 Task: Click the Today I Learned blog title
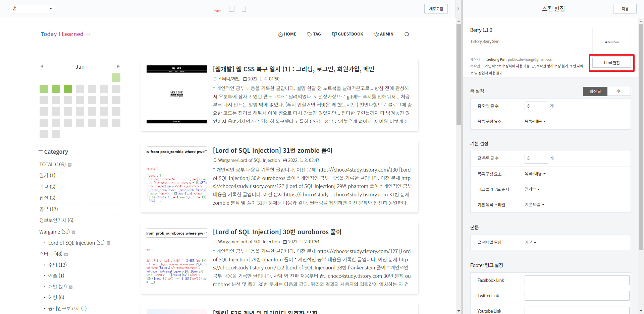coord(66,34)
